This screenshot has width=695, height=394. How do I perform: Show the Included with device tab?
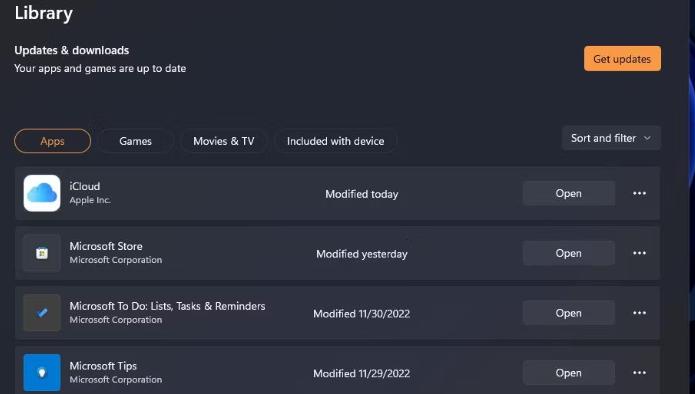click(x=336, y=141)
